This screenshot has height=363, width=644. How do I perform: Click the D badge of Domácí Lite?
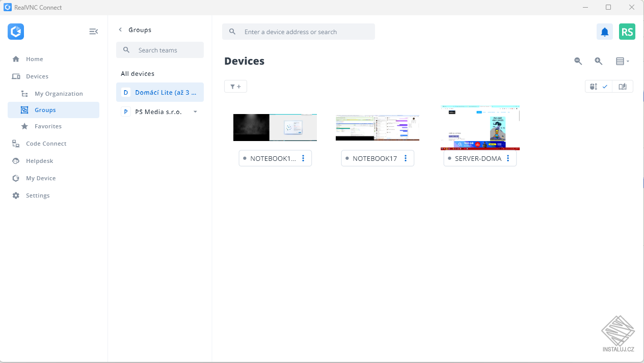[126, 93]
